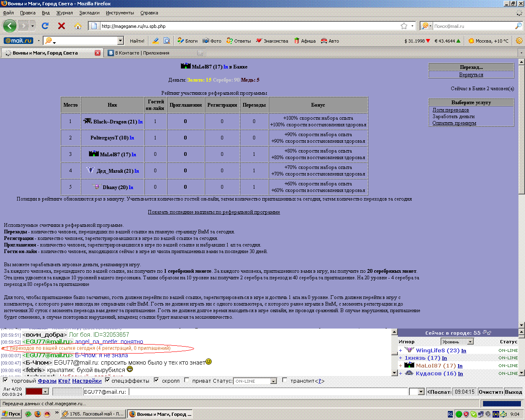
Task: Open the Уровень sort dropdown
Action: pyautogui.click(x=470, y=342)
